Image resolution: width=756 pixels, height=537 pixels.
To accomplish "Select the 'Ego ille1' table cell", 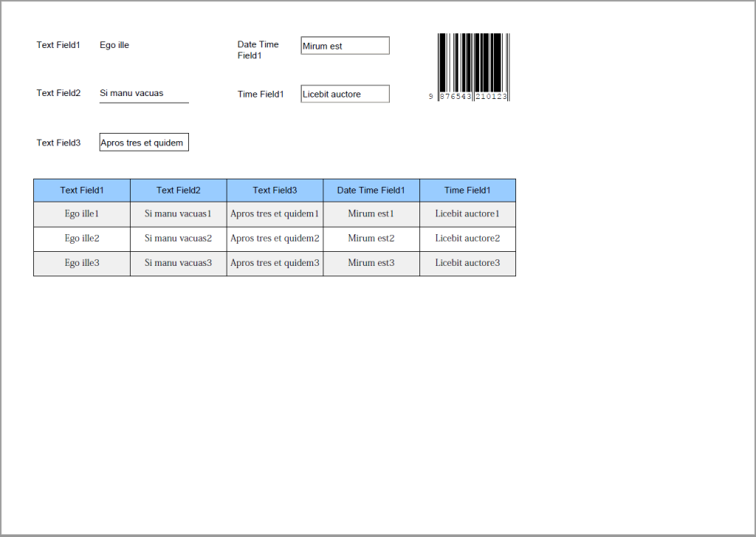I will pyautogui.click(x=82, y=214).
